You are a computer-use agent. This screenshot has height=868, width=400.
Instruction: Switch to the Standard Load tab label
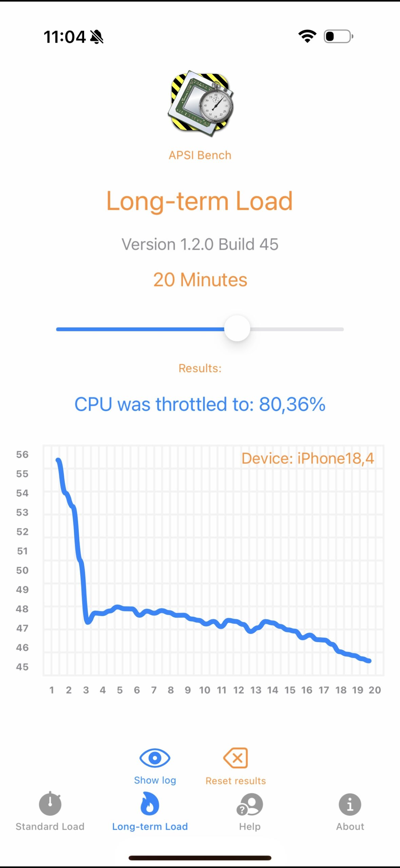tap(50, 827)
